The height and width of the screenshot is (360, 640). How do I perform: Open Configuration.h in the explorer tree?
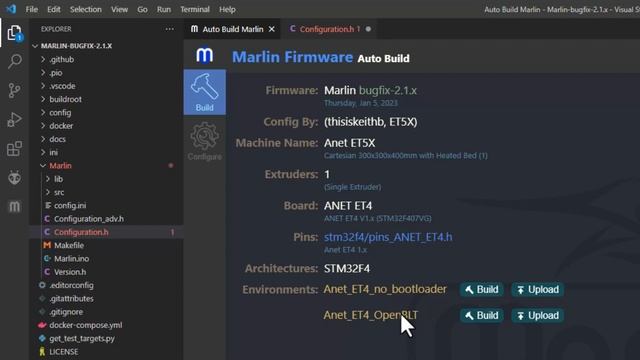coord(81,232)
